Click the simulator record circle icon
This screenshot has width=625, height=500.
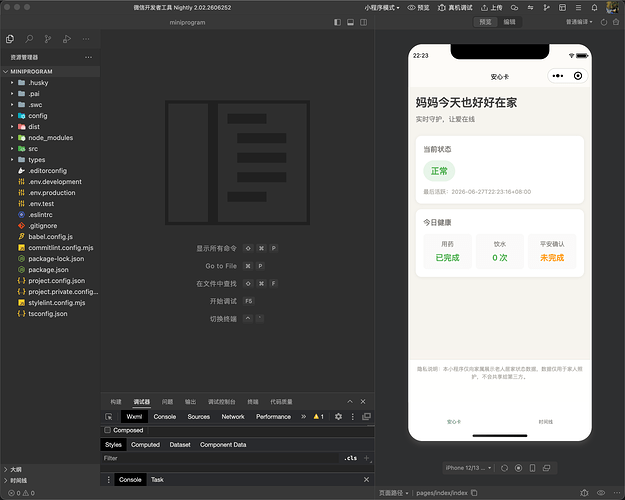click(x=519, y=468)
